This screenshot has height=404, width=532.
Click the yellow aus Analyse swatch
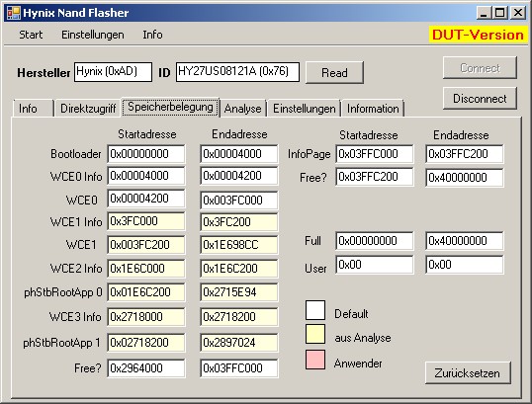click(315, 334)
